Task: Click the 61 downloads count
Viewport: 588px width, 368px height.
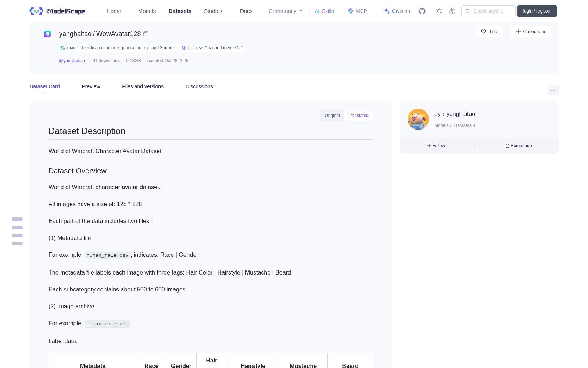Action: click(106, 61)
